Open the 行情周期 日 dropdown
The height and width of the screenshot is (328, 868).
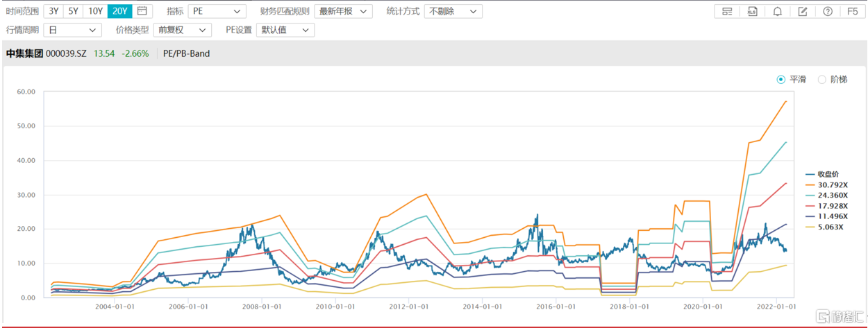point(72,30)
